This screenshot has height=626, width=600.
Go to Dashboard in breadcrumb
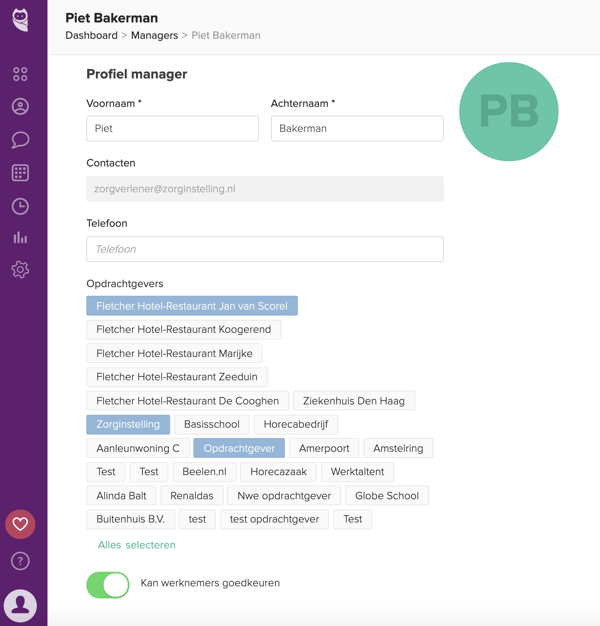point(91,35)
